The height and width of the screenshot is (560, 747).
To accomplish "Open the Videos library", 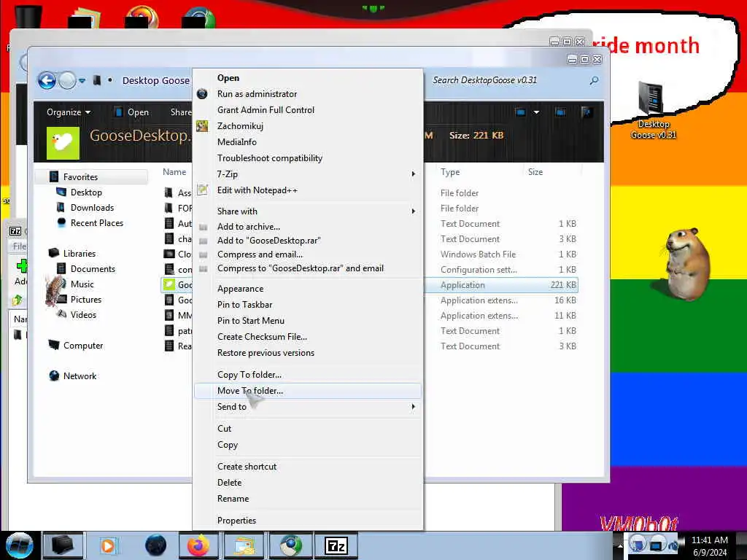I will (83, 315).
